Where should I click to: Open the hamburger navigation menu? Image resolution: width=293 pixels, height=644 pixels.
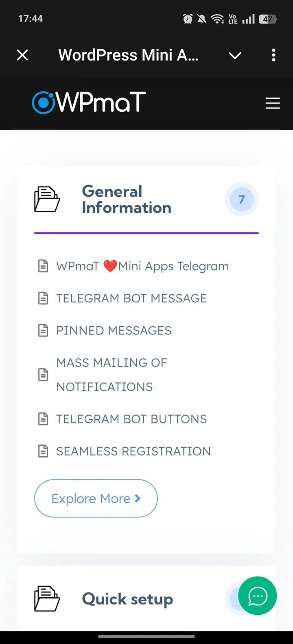[273, 103]
